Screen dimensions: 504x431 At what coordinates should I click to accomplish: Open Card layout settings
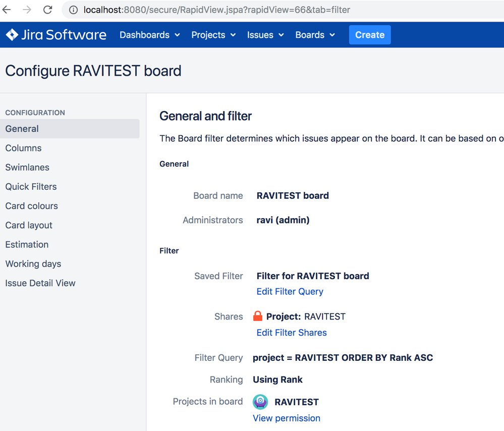[29, 225]
